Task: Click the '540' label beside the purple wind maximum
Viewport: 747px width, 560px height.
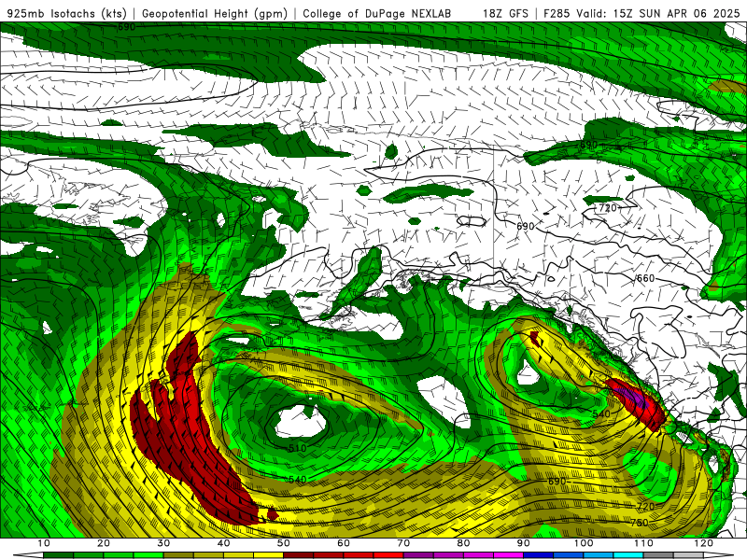Action: (601, 413)
